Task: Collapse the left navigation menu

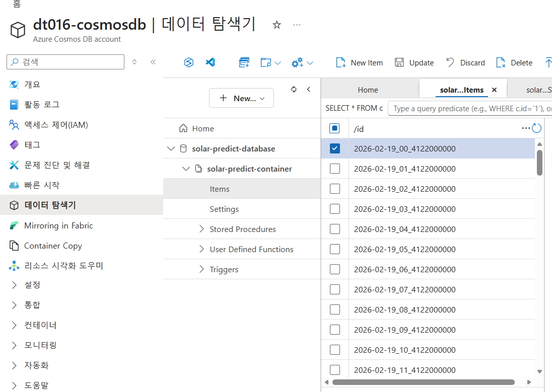Action: click(153, 62)
